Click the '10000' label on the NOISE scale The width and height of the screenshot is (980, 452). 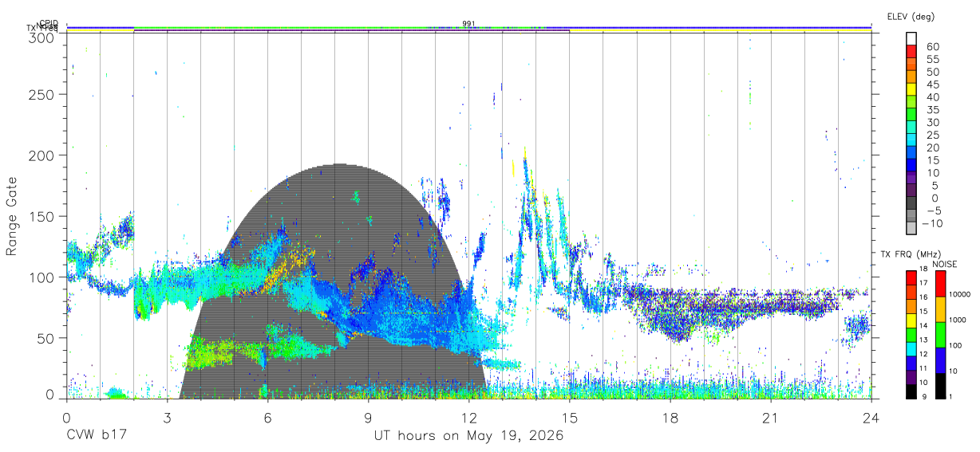[x=958, y=294]
